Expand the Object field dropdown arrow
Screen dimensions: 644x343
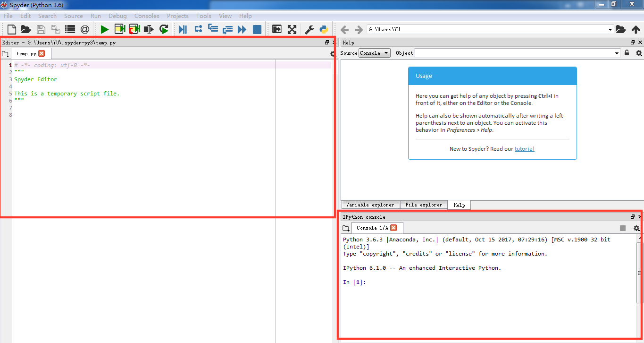coord(617,53)
